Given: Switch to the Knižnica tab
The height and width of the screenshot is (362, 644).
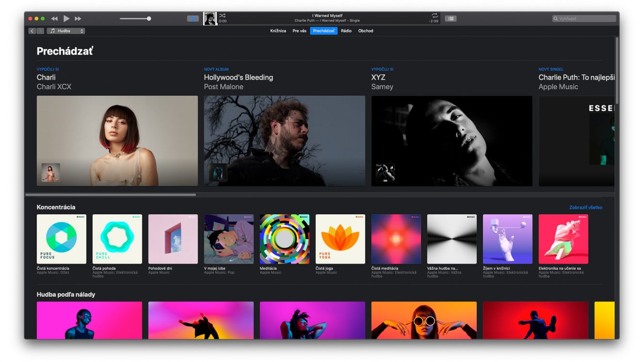Looking at the screenshot, I should pos(278,31).
